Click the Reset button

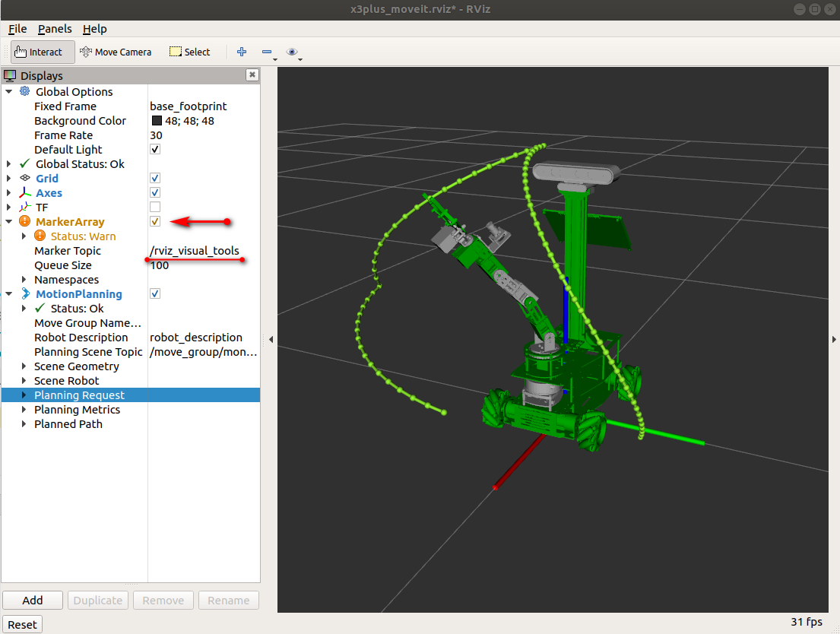click(23, 625)
